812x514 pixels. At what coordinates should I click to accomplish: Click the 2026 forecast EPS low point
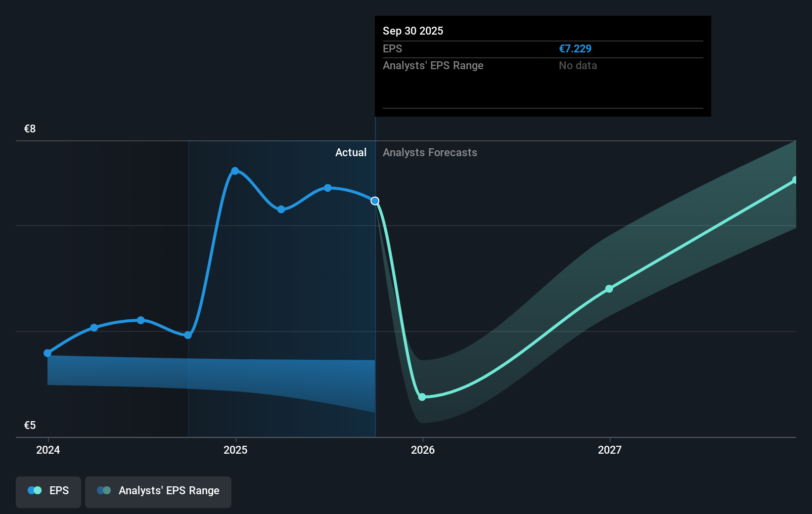422,397
